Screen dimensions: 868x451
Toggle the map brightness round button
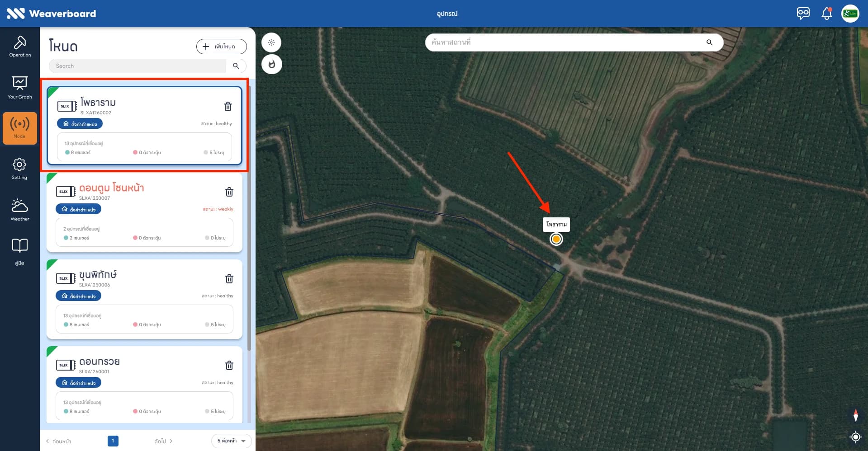[271, 42]
